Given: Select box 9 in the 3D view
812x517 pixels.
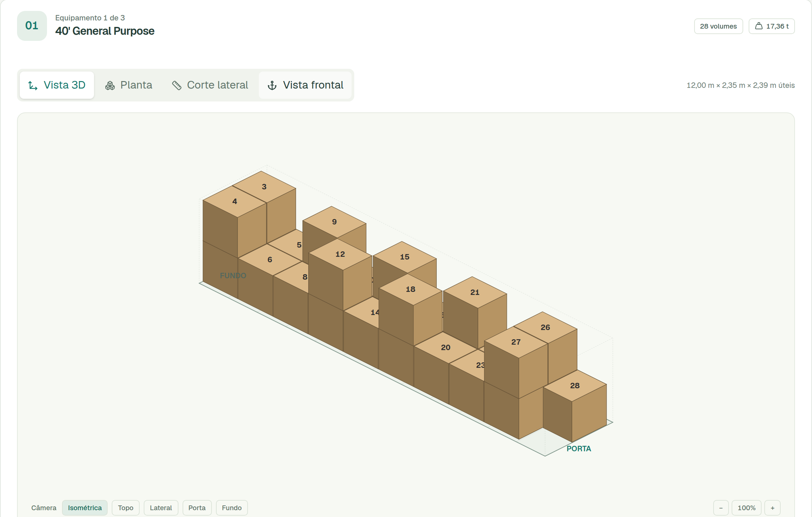Looking at the screenshot, I should point(334,222).
